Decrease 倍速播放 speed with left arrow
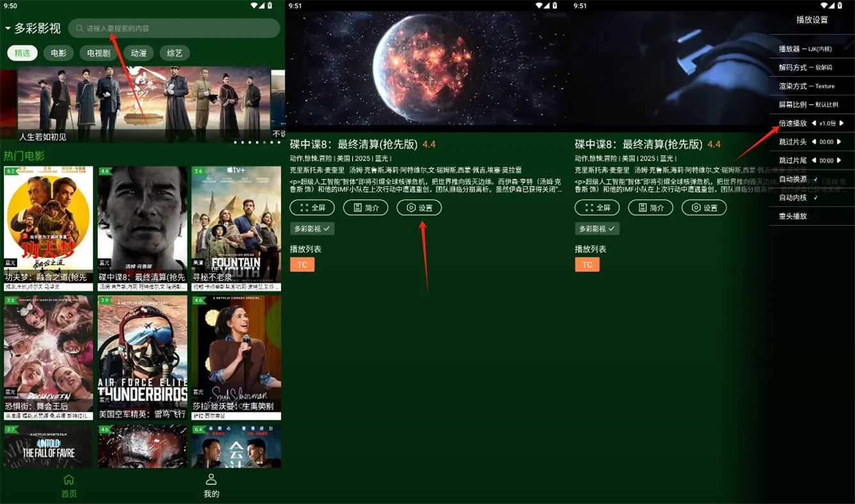The image size is (855, 504). pos(813,123)
